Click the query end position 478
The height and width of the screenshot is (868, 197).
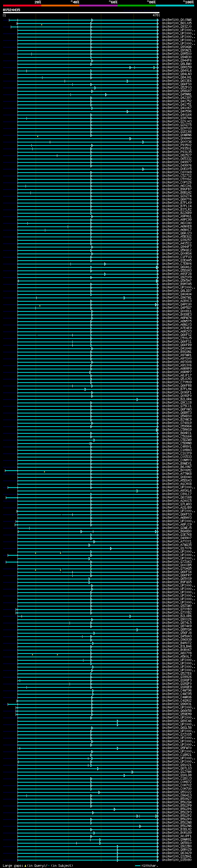coord(155,15)
